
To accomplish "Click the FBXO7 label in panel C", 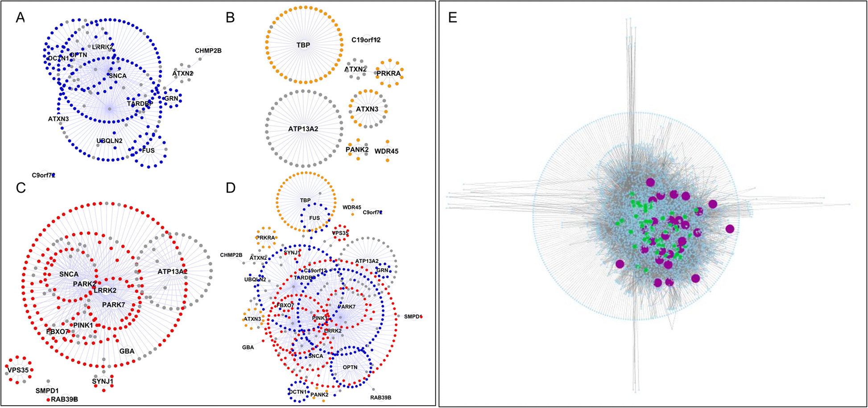I will pyautogui.click(x=58, y=332).
